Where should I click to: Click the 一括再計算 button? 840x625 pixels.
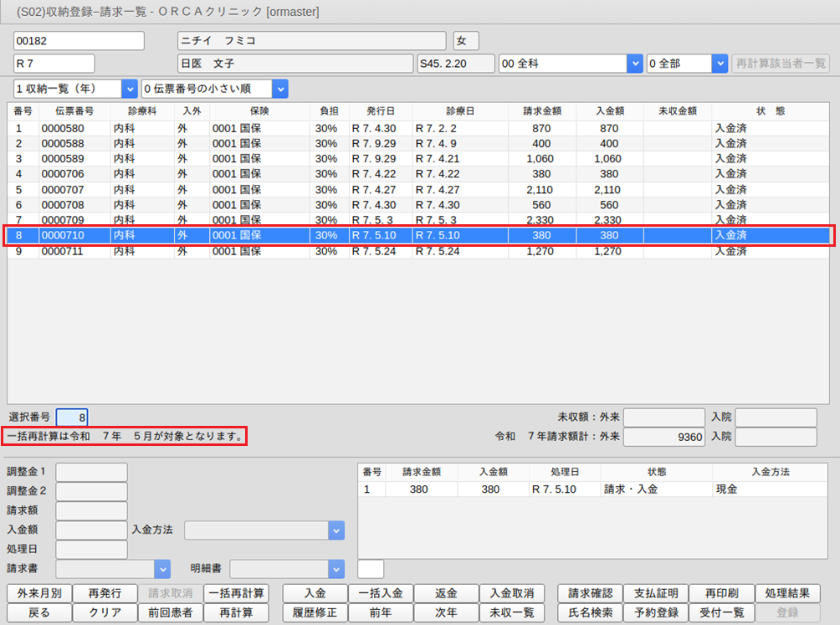(x=236, y=593)
